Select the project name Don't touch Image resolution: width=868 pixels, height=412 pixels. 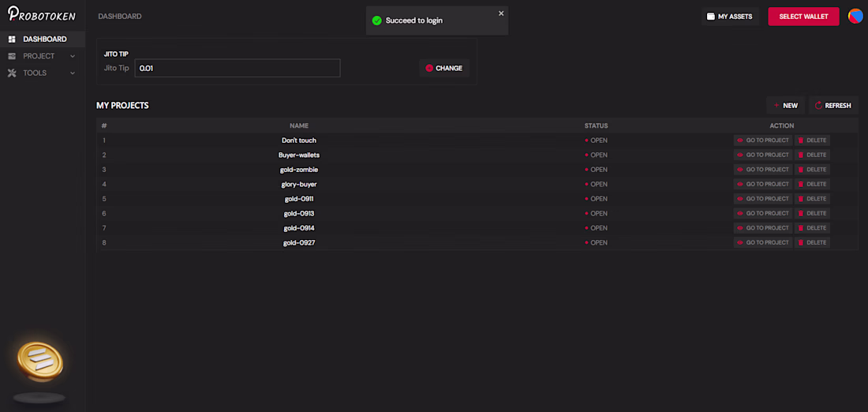click(299, 140)
